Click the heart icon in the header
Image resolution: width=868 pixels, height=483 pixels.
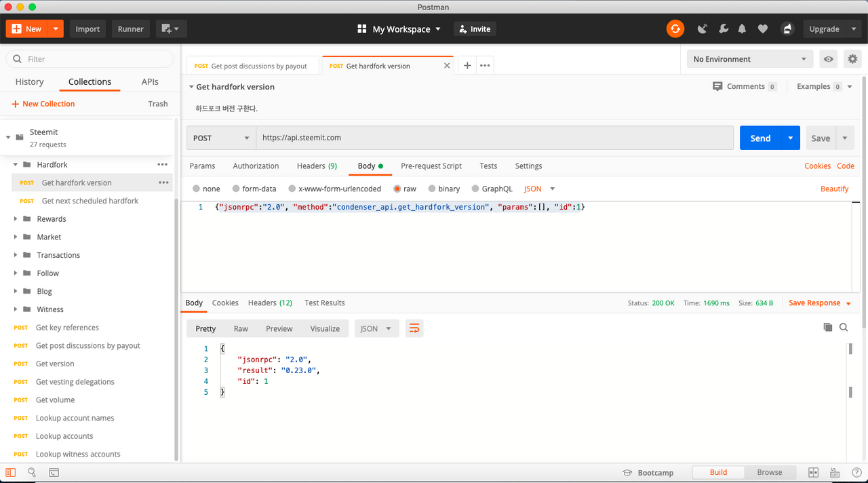coord(763,29)
